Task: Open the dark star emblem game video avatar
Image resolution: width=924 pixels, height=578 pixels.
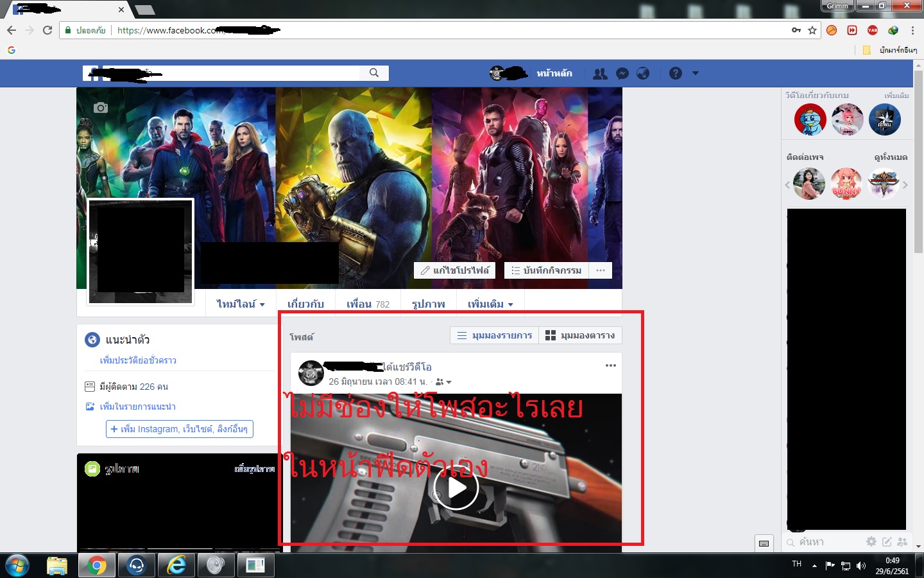Action: tap(884, 119)
